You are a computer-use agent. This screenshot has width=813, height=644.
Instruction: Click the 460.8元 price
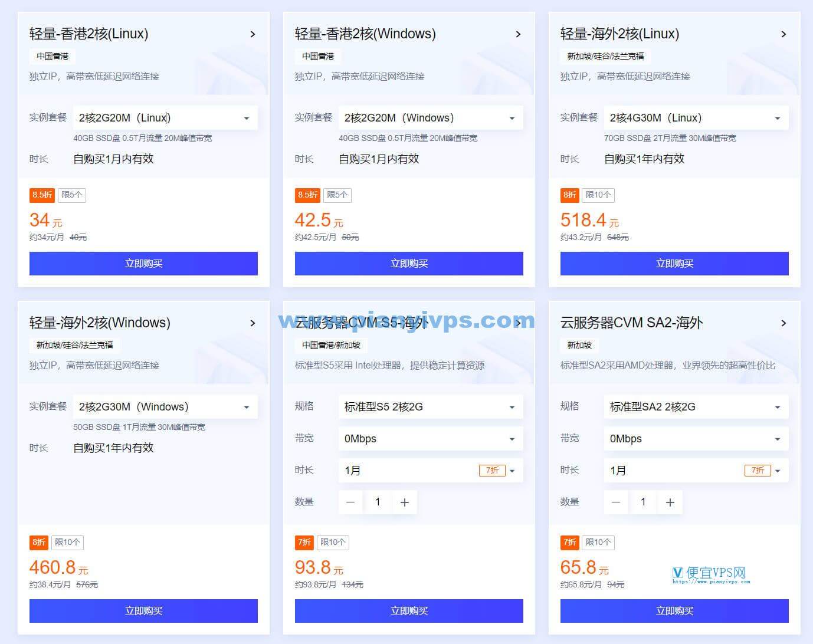point(58,568)
